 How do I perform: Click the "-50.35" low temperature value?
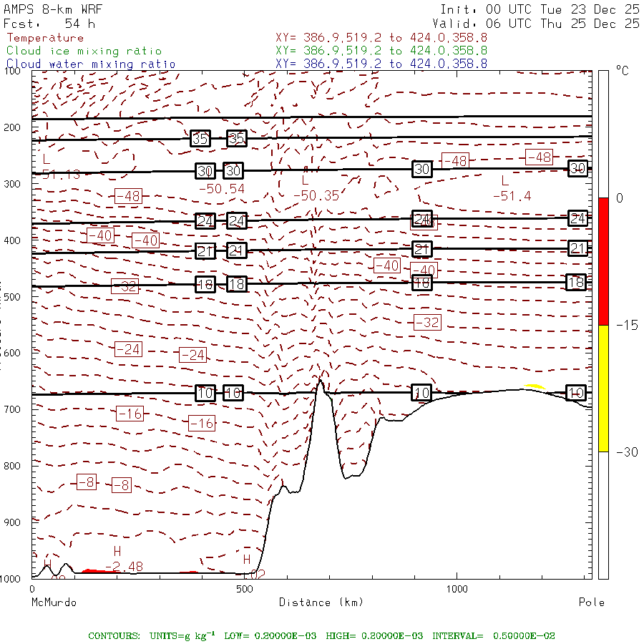316,195
